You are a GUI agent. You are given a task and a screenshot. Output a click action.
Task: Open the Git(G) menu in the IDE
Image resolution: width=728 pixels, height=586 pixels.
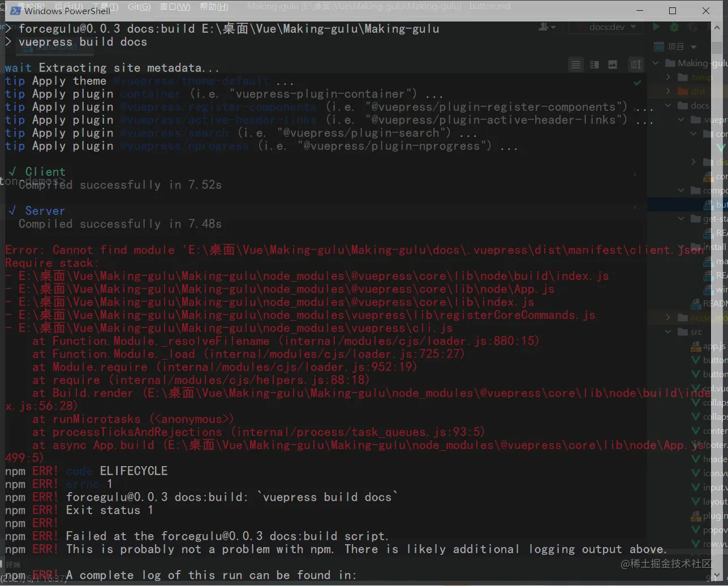coord(139,7)
